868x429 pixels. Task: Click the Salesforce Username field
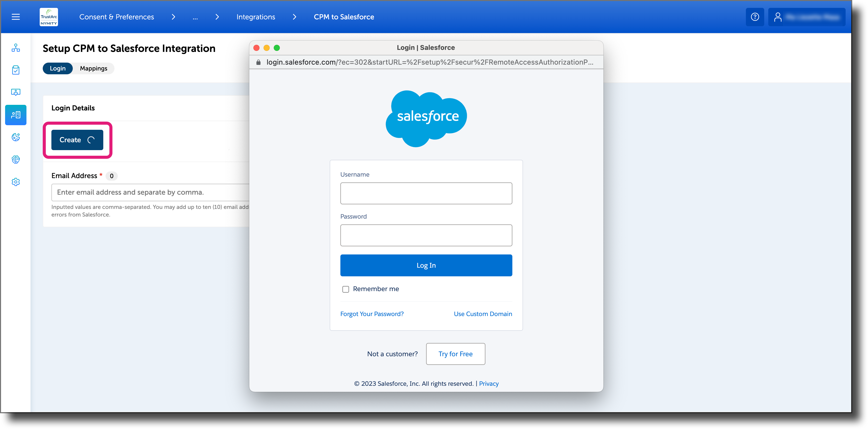(426, 193)
